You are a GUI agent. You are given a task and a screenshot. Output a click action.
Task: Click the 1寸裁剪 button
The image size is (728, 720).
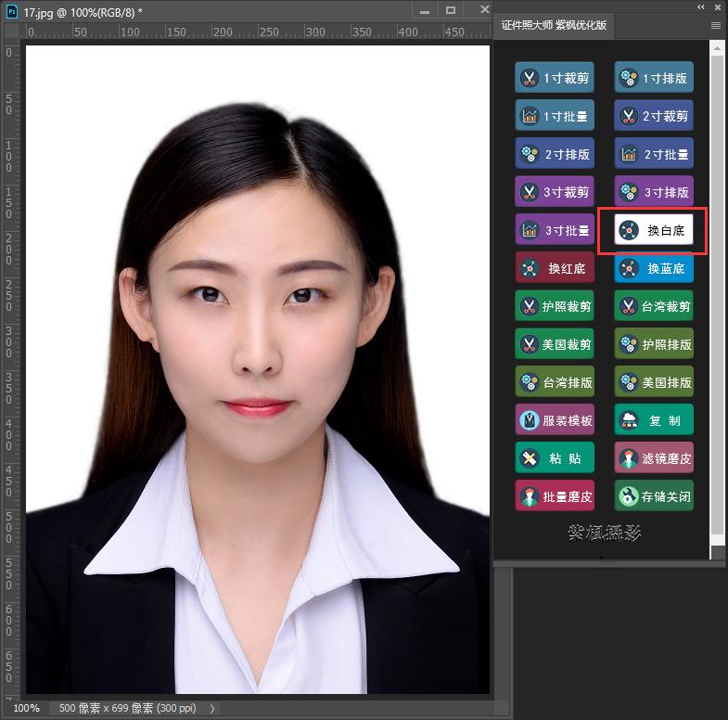(555, 77)
